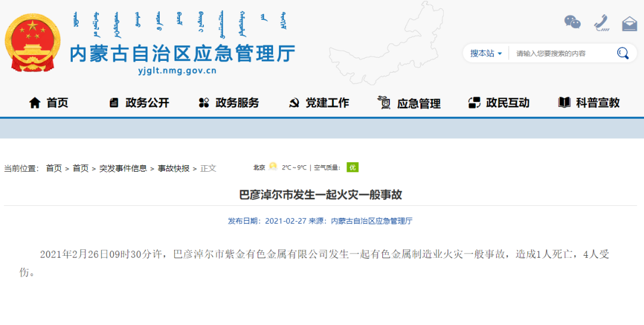Click the 空气质量 label

click(327, 167)
